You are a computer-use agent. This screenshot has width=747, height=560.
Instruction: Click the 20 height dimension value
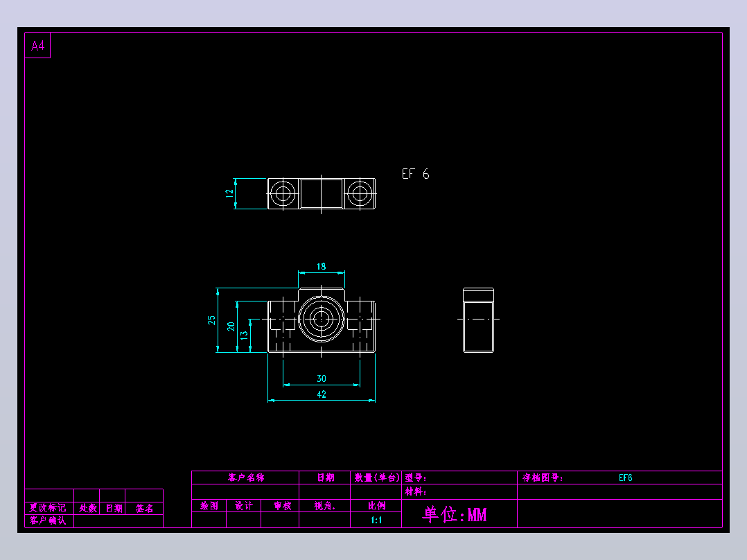[x=231, y=326]
